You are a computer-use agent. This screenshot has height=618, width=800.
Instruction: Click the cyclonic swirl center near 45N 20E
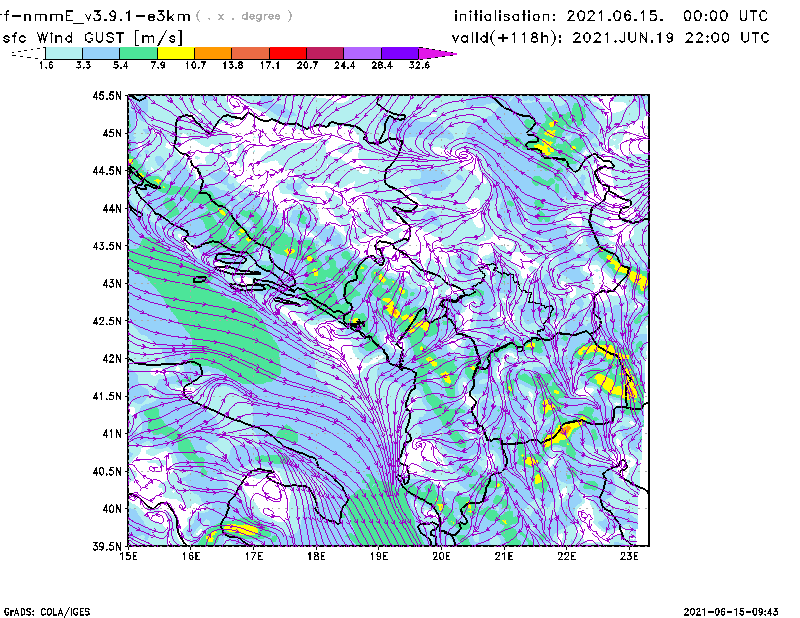(x=464, y=153)
